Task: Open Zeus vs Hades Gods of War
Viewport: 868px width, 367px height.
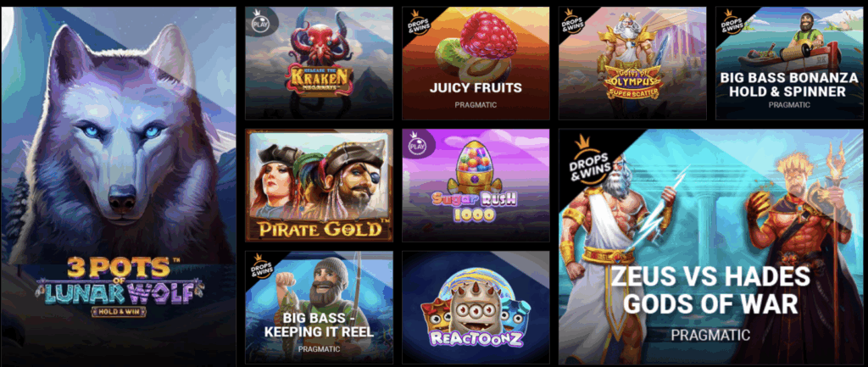Action: click(x=711, y=247)
